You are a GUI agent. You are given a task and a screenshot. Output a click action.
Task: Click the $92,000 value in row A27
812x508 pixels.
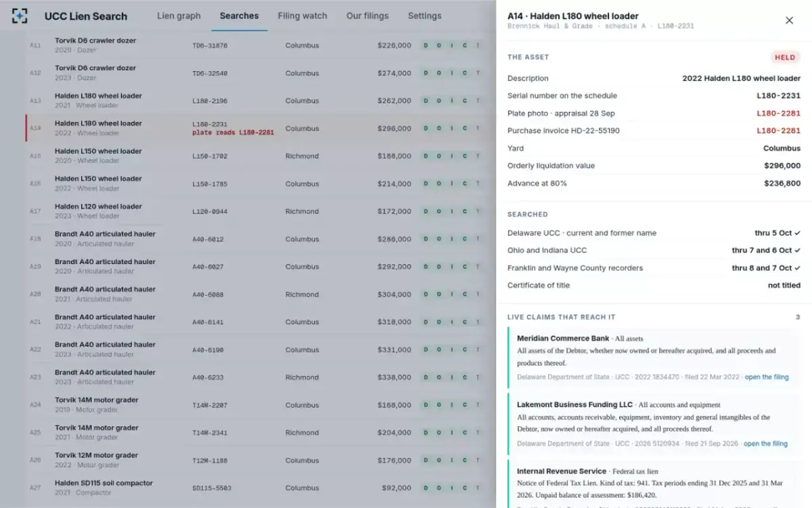[x=397, y=488]
